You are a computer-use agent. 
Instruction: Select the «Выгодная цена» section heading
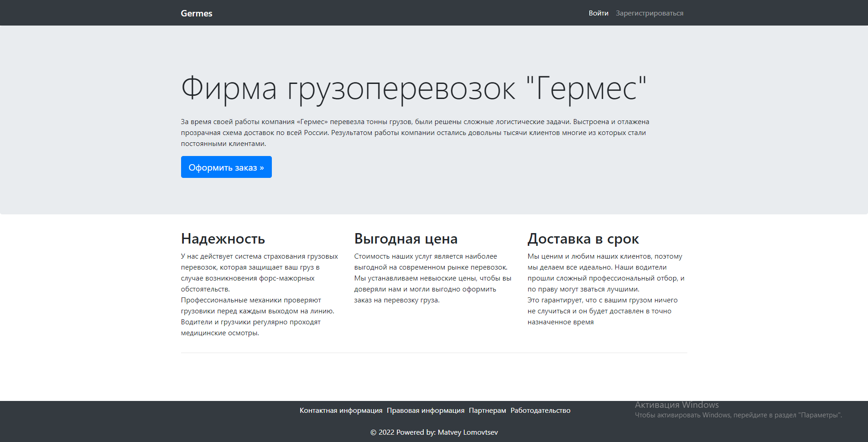tap(406, 238)
